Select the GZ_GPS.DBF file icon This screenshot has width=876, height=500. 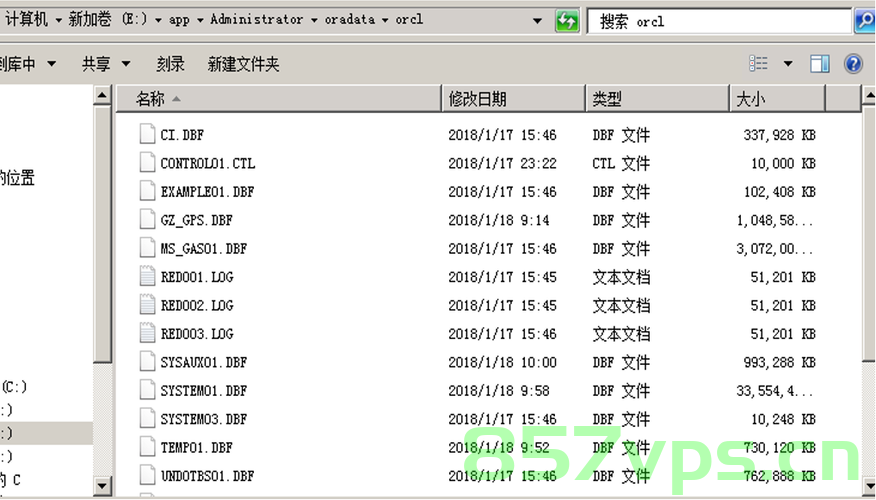pyautogui.click(x=147, y=220)
